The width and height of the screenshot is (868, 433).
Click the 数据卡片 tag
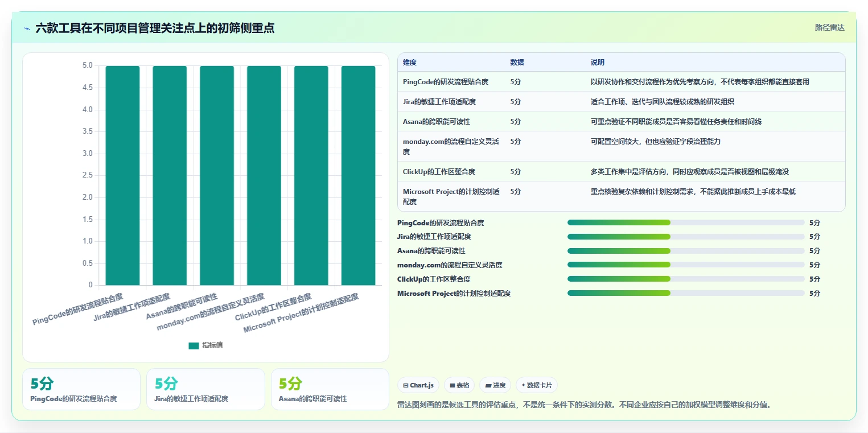pyautogui.click(x=537, y=385)
